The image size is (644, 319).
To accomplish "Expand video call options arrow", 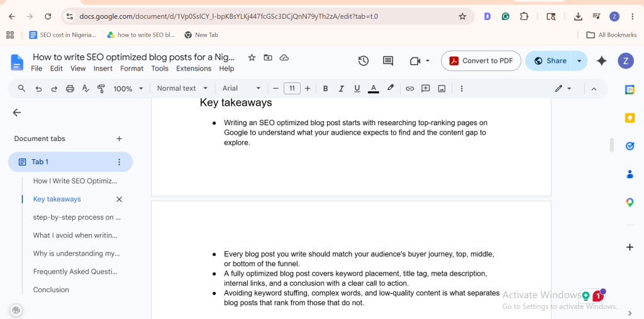I will 428,61.
